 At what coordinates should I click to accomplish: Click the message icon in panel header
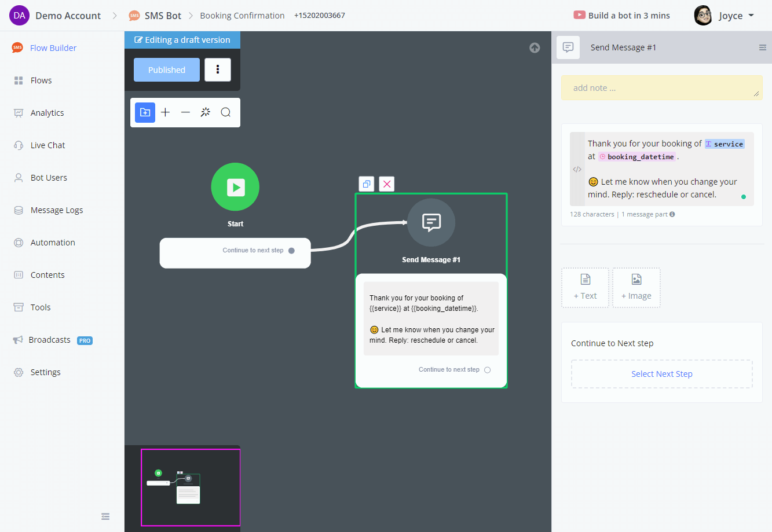point(568,47)
